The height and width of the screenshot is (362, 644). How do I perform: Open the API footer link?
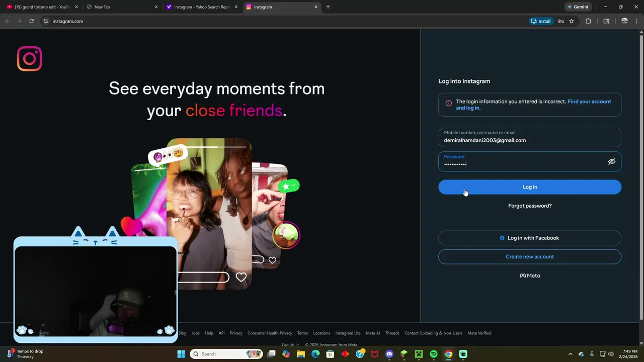click(221, 333)
